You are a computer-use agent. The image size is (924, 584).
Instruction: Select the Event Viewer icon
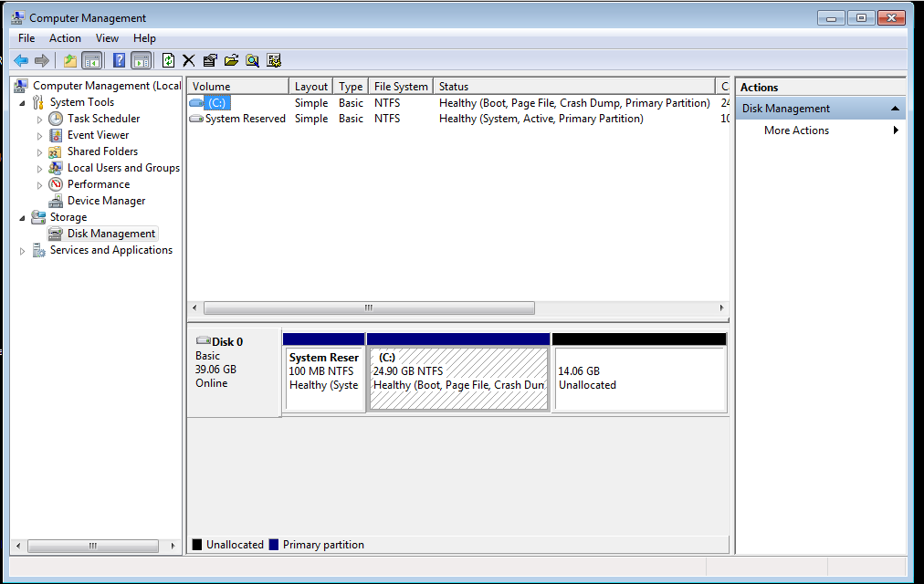[56, 135]
